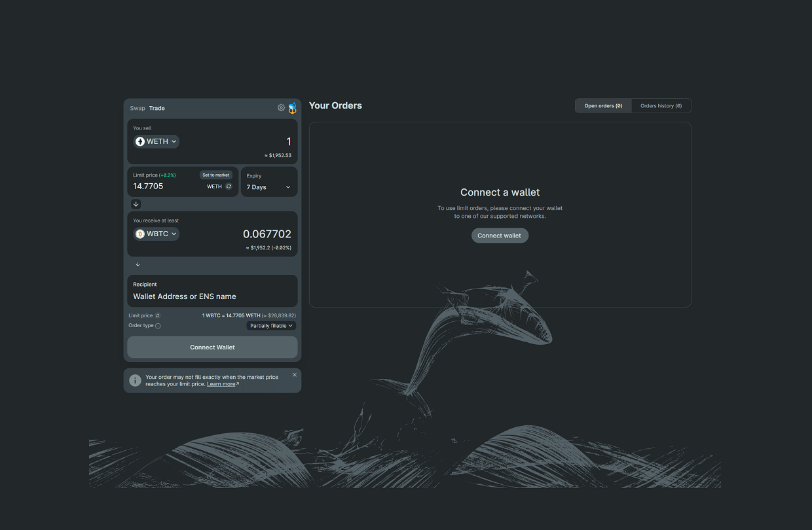Click the refresh icon beside limit price WETH
The height and width of the screenshot is (530, 812).
(229, 186)
